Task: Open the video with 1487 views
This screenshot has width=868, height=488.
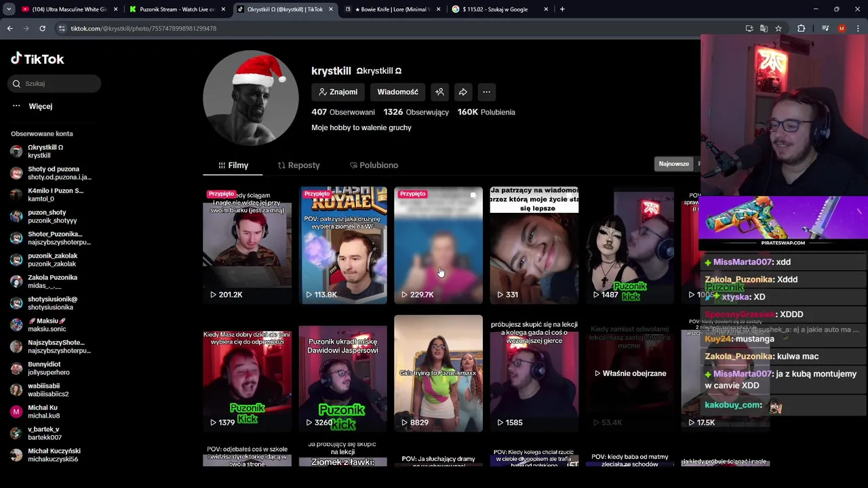Action: (x=630, y=245)
